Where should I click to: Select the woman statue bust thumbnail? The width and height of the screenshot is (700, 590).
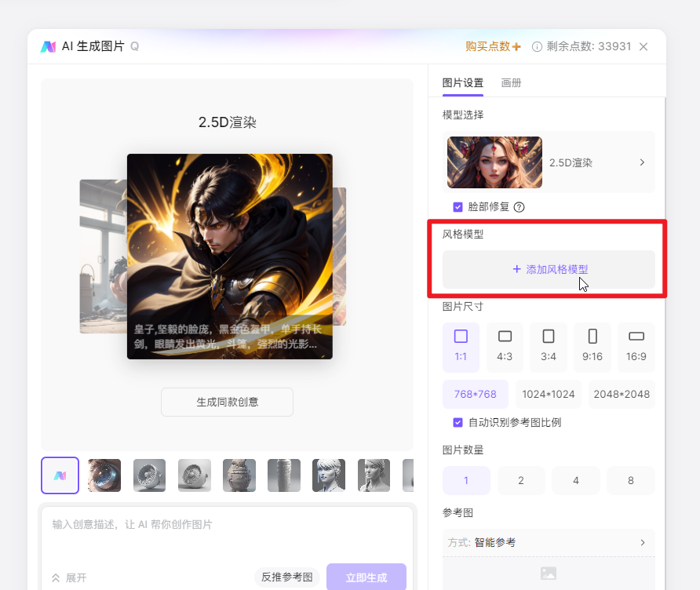(x=374, y=475)
